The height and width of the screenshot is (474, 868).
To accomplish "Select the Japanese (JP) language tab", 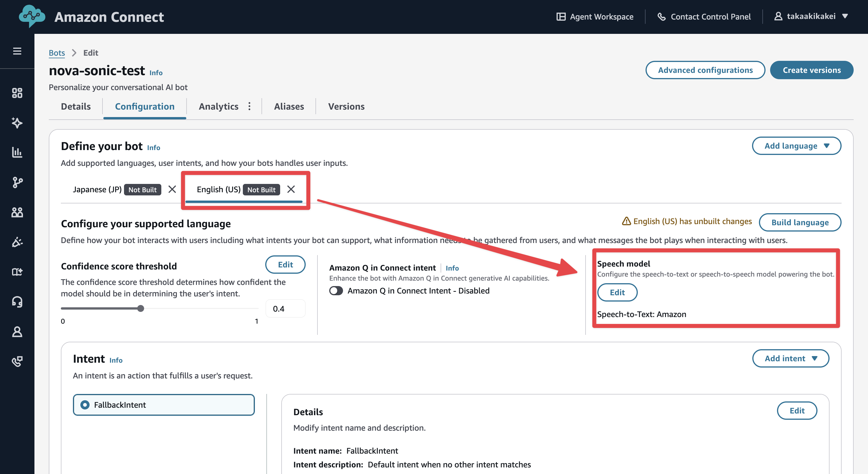I will [x=97, y=189].
